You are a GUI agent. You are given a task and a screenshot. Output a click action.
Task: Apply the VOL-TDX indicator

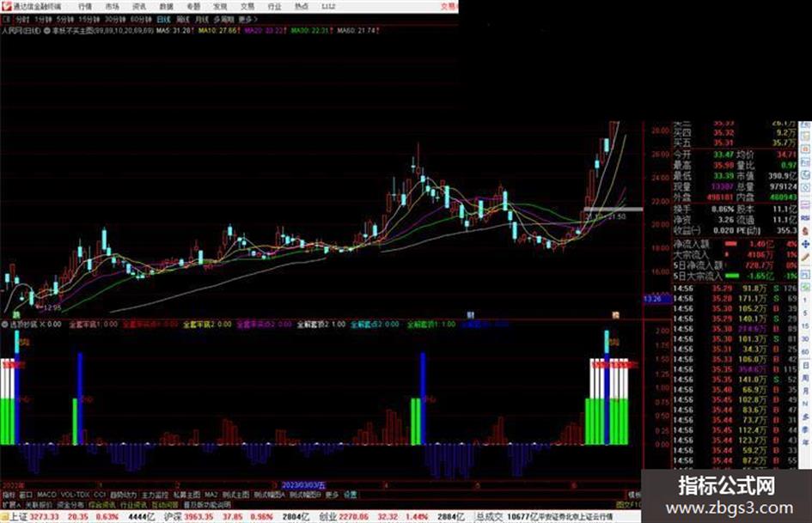(x=75, y=495)
